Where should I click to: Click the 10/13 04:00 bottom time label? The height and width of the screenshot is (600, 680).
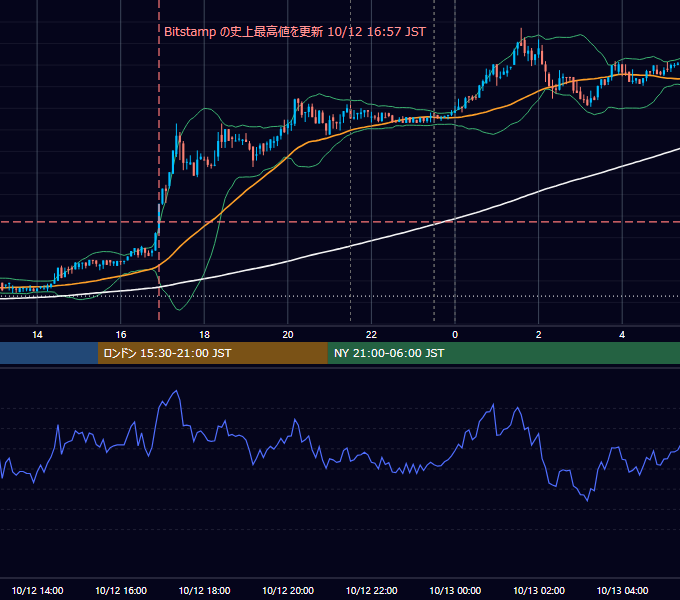coord(622,590)
